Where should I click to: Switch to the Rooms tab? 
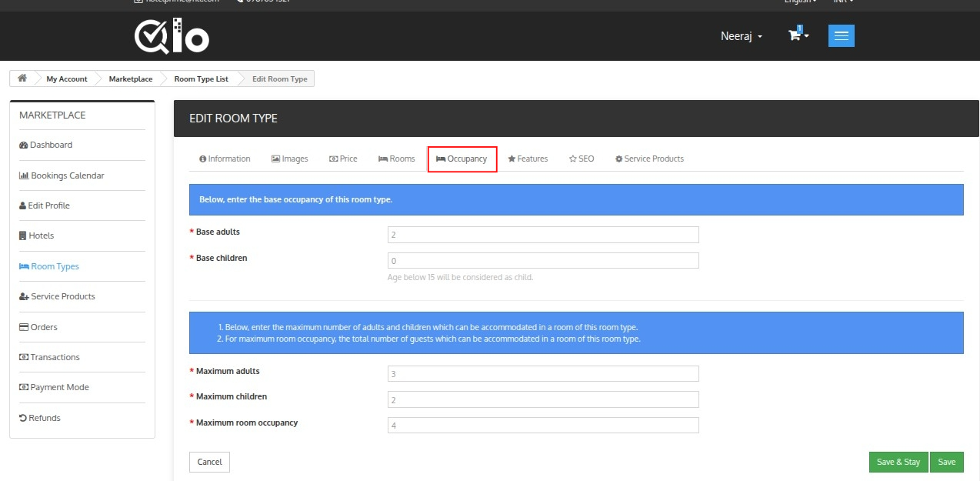397,159
